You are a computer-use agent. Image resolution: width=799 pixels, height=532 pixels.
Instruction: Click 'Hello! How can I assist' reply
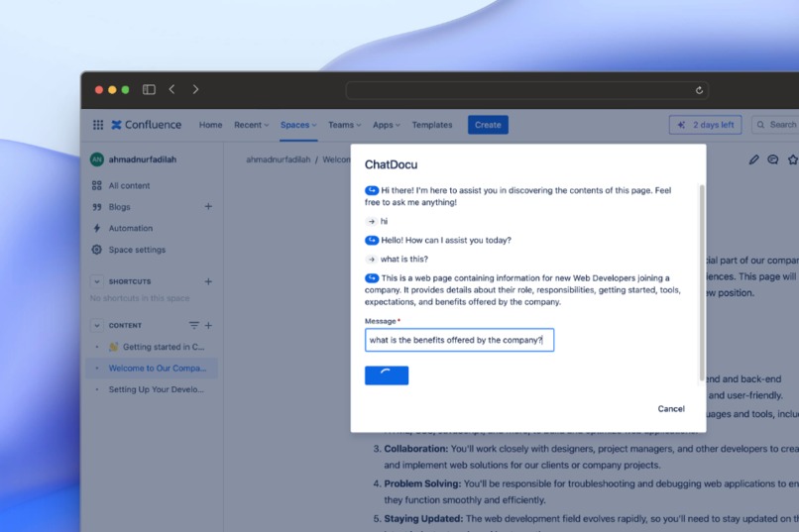point(446,241)
